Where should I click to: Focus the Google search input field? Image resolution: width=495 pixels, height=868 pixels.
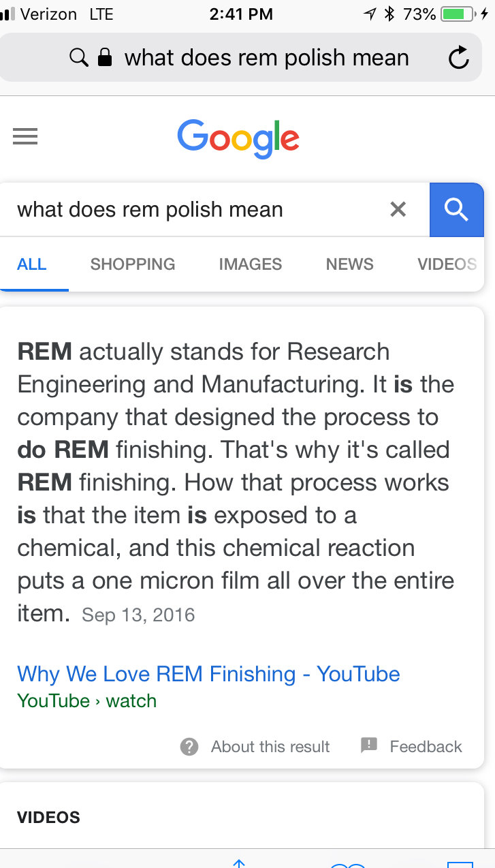point(197,210)
